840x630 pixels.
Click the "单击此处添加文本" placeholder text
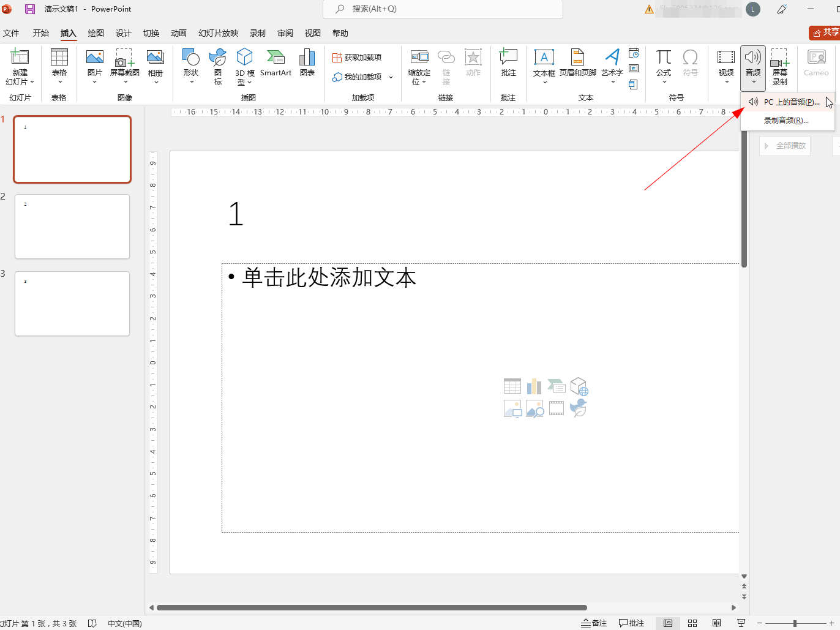(329, 277)
